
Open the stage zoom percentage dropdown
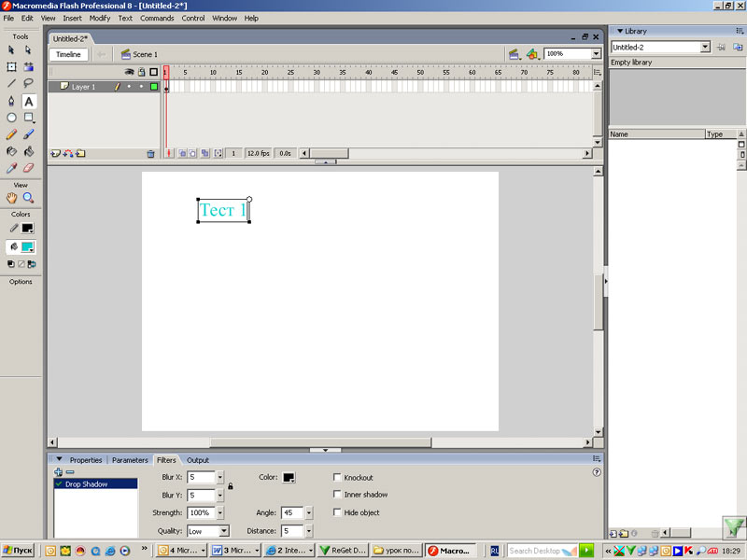tap(596, 54)
